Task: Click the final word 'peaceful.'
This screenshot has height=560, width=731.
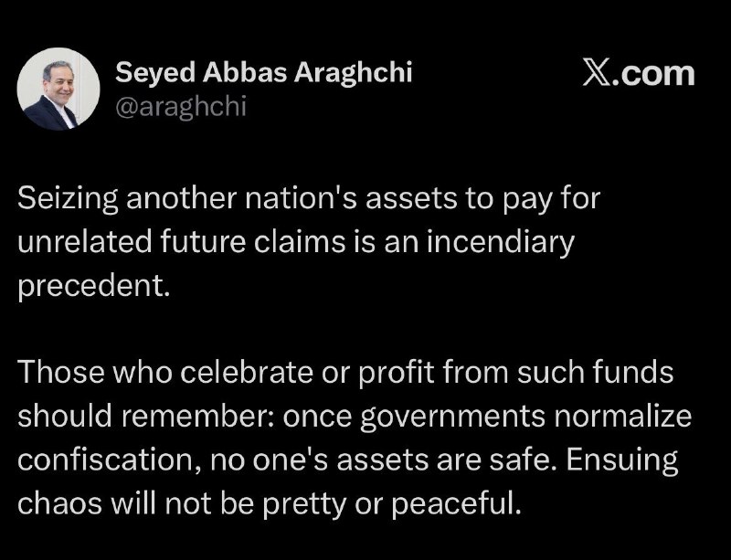Action: [x=455, y=504]
